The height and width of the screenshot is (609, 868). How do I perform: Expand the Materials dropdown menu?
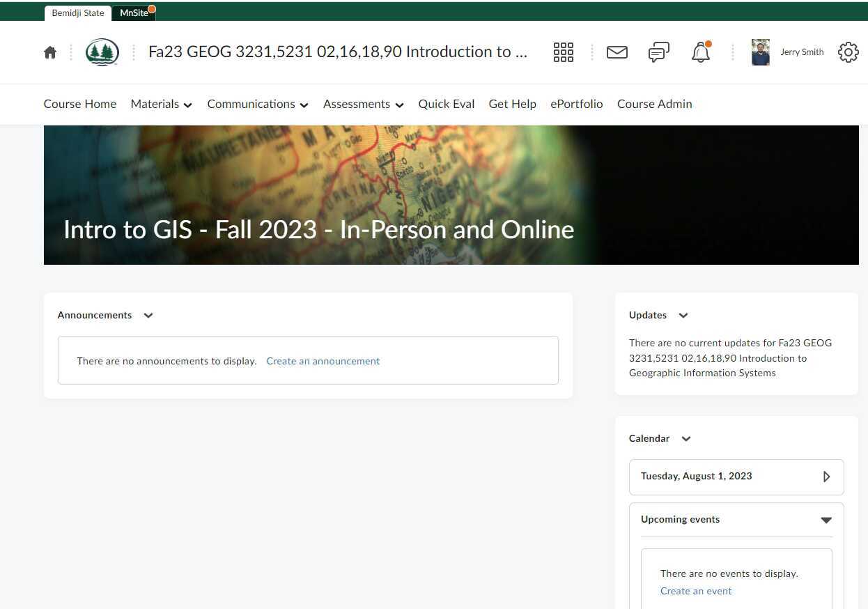click(x=161, y=104)
